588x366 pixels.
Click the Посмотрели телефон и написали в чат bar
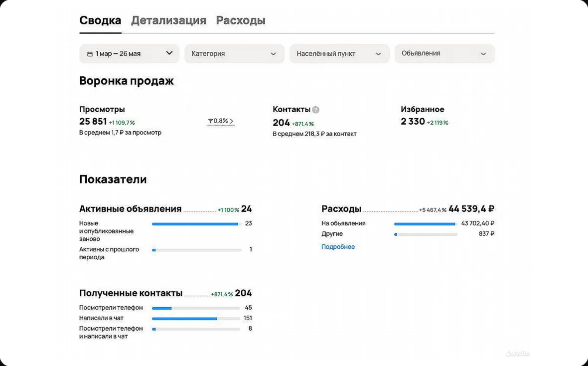point(196,329)
